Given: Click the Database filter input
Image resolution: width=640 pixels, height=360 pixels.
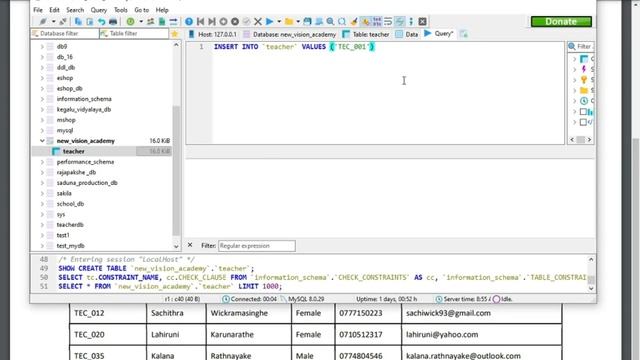Looking at the screenshot, I should point(64,33).
